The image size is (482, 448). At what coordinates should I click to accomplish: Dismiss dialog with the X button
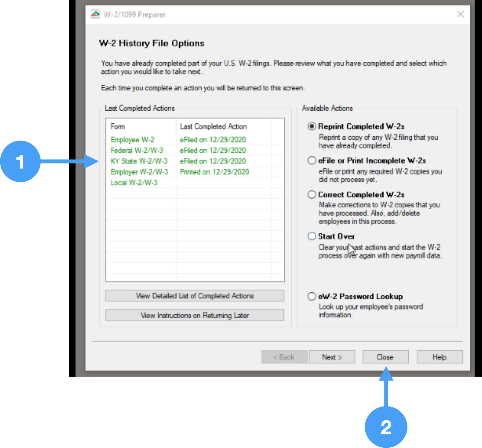(461, 14)
